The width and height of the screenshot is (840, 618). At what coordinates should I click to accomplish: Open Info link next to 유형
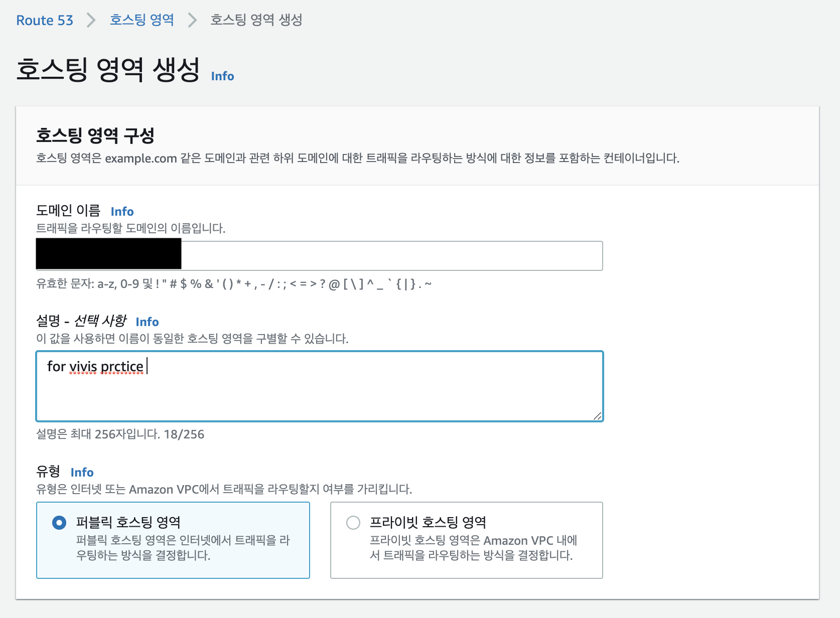[82, 472]
